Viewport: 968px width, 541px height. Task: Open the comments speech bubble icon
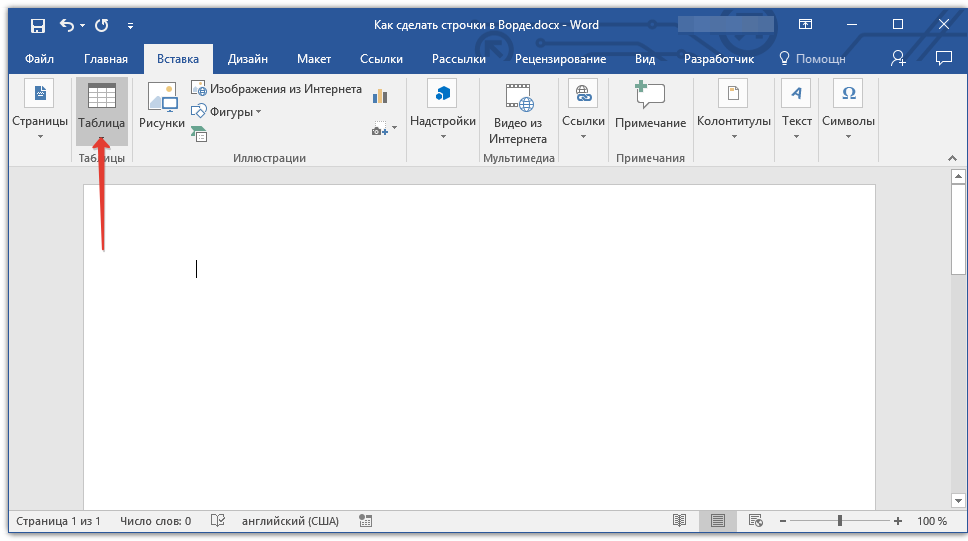coord(944,59)
